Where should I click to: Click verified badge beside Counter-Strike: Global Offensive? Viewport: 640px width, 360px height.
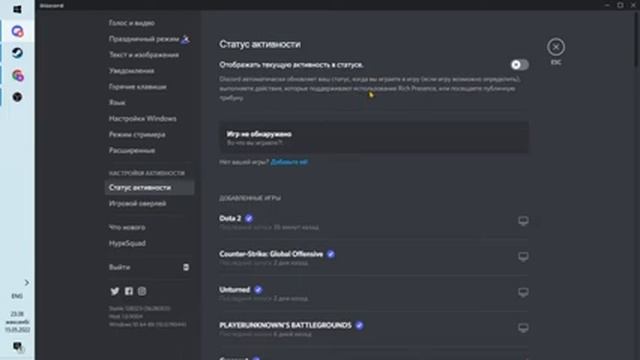pyautogui.click(x=331, y=254)
